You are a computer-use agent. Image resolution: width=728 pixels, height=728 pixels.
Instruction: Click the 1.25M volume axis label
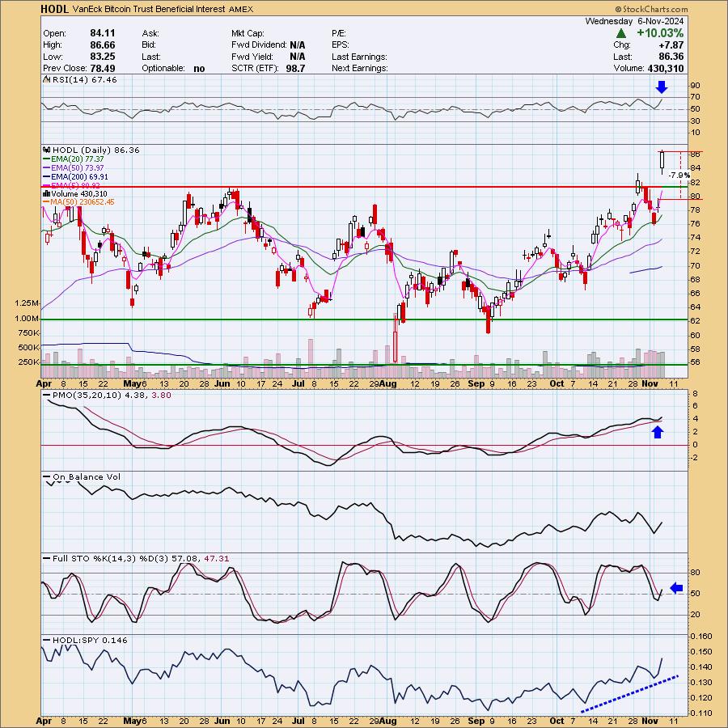click(27, 303)
